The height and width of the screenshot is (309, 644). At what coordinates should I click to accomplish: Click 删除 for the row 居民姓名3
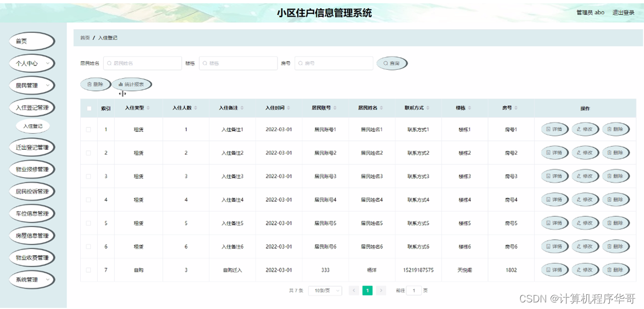coord(615,176)
